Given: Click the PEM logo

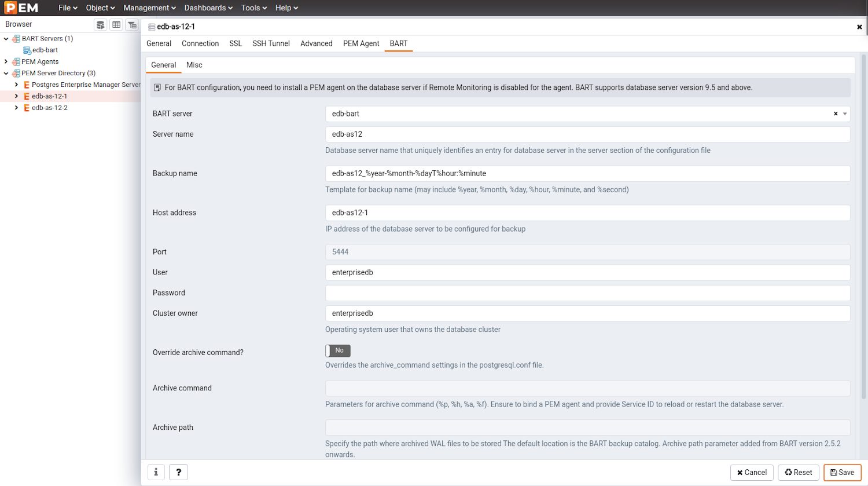Looking at the screenshot, I should click(x=21, y=8).
